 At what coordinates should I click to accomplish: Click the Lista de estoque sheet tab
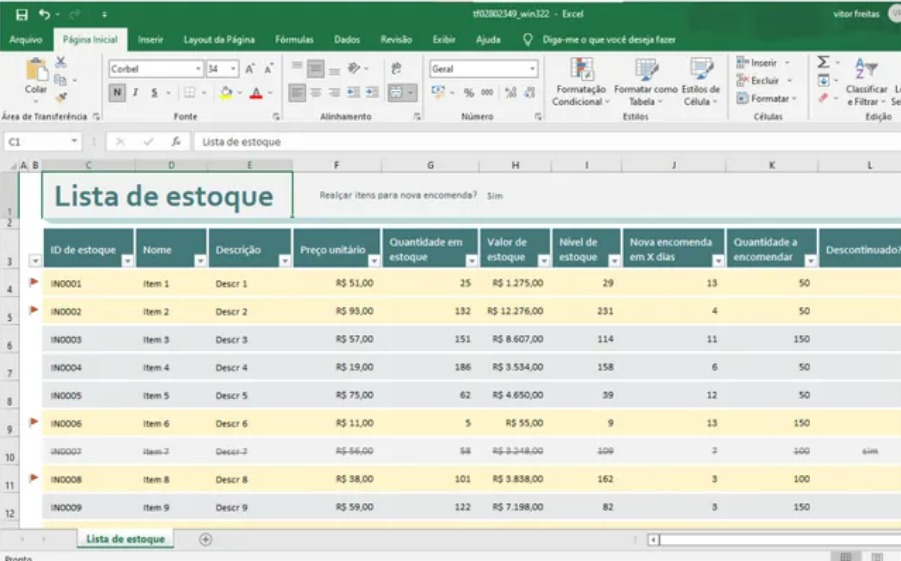[x=125, y=539]
